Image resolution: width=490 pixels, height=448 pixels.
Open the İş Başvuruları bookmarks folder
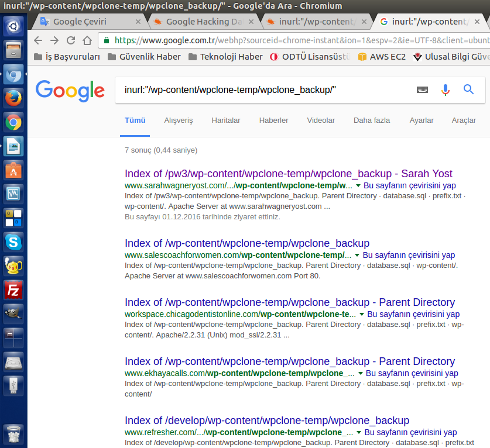click(67, 57)
